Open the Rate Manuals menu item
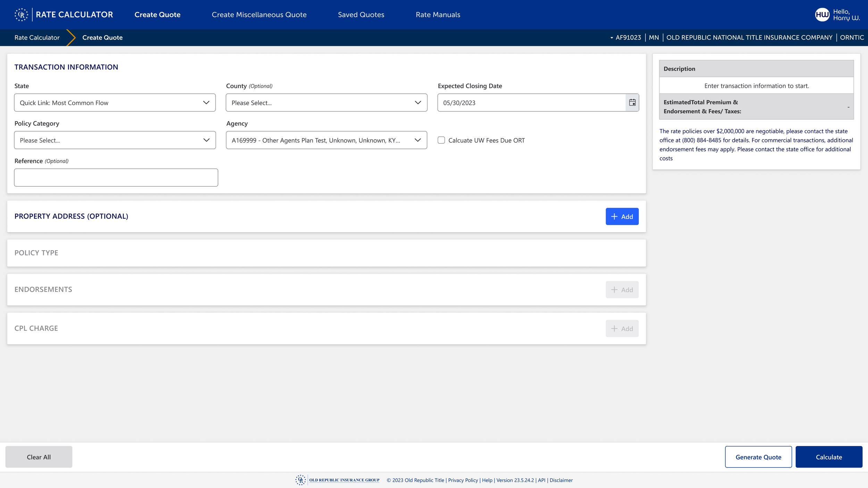This screenshot has height=488, width=868. coord(438,15)
